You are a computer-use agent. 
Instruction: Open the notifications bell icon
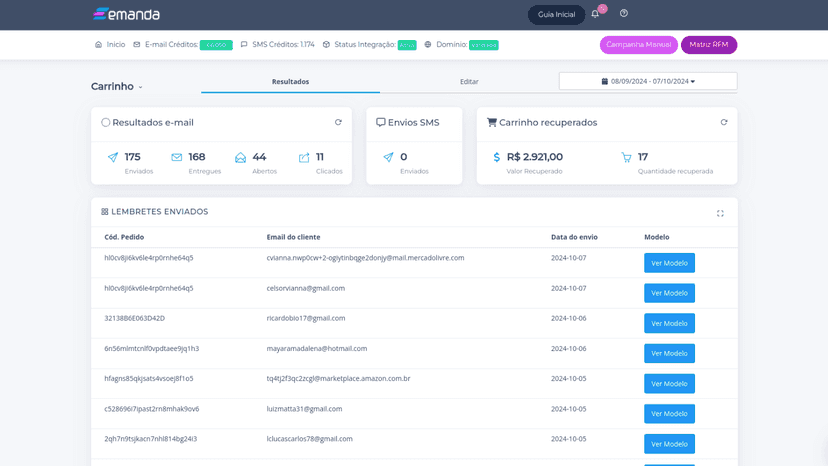click(x=595, y=14)
